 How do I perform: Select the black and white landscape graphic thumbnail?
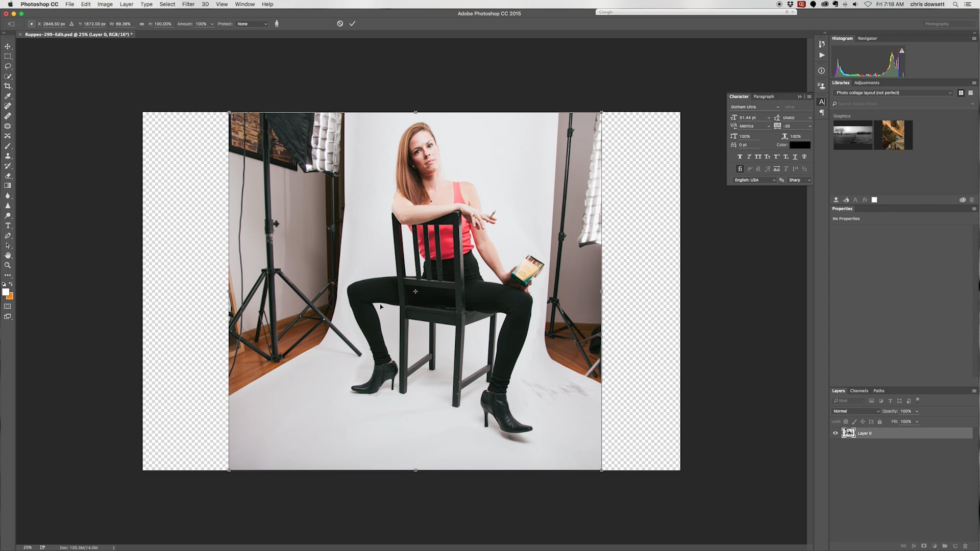(x=853, y=135)
